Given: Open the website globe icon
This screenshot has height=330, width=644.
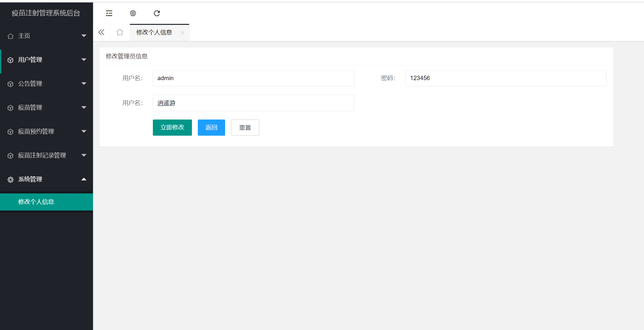Looking at the screenshot, I should (133, 13).
